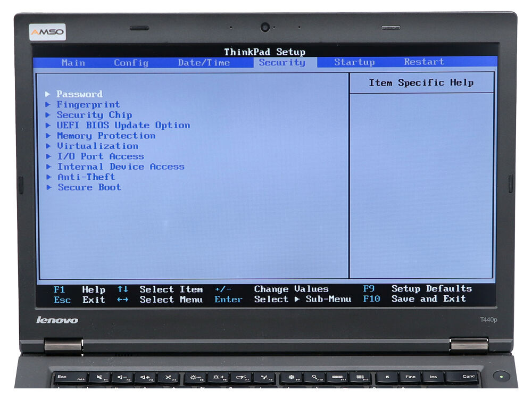Open the Startup tab
The width and height of the screenshot is (532, 399).
[354, 62]
